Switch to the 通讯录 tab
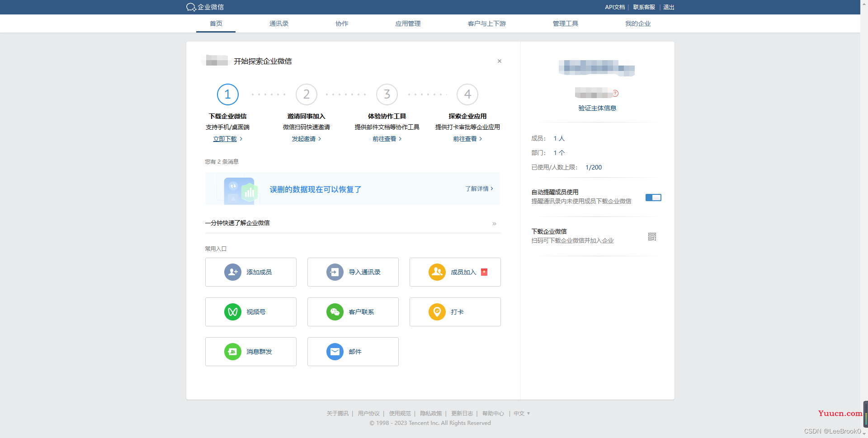This screenshot has width=868, height=438. click(x=279, y=24)
